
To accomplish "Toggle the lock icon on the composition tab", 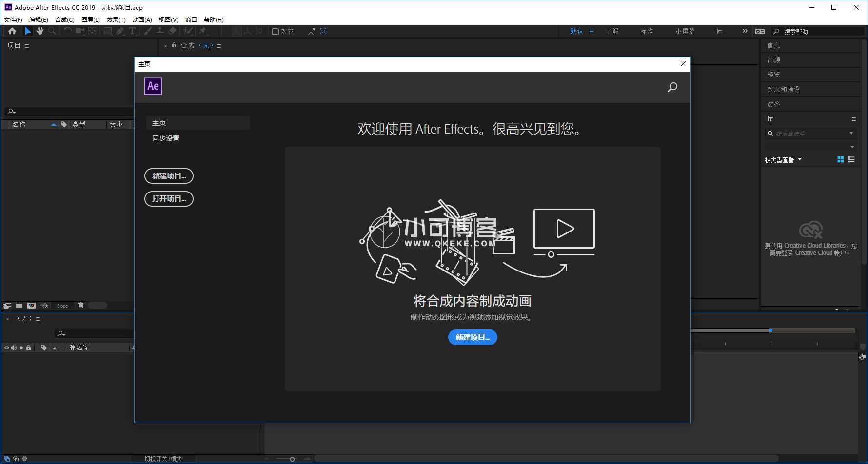I will coord(174,45).
